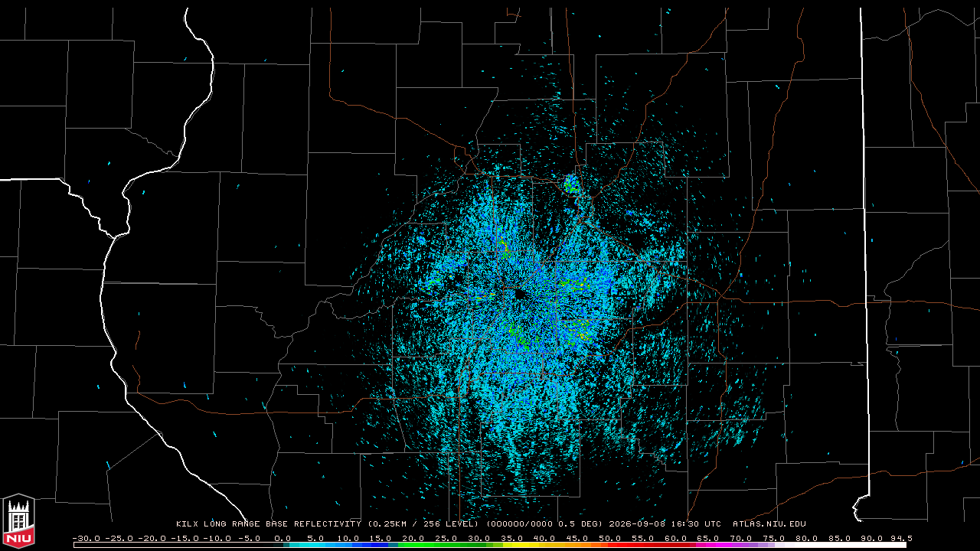Click the NIU castle logo
The height and width of the screenshot is (551, 980).
[18, 522]
